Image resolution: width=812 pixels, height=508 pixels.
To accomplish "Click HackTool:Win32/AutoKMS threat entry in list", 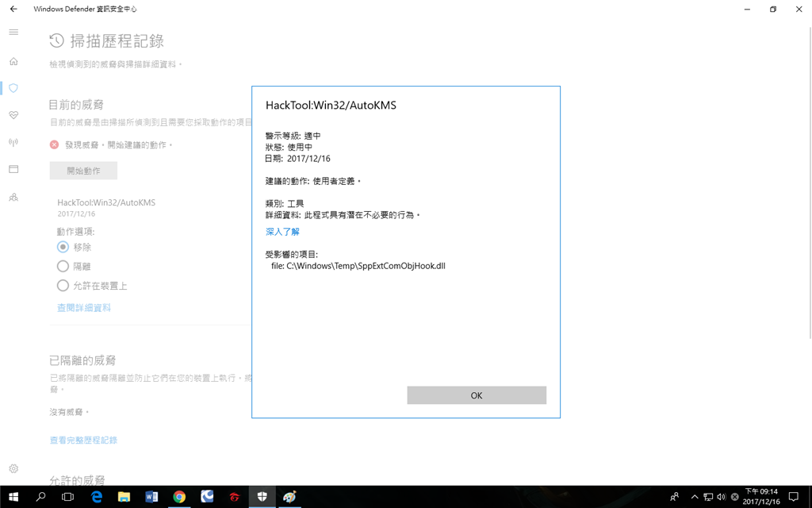I will (x=106, y=202).
